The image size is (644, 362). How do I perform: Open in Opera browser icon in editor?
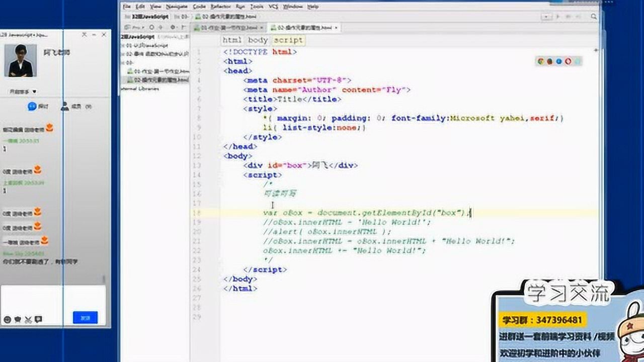(x=568, y=62)
